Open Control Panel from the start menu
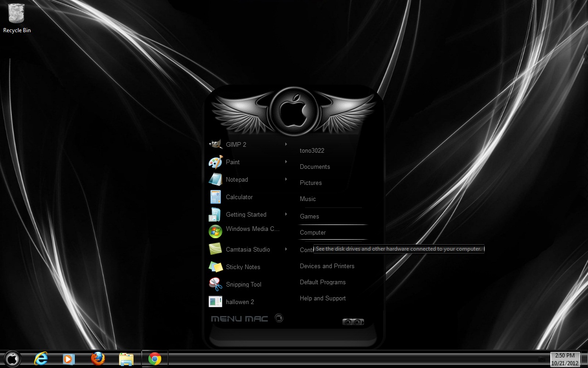Image resolution: width=588 pixels, height=368 pixels. tap(304, 250)
